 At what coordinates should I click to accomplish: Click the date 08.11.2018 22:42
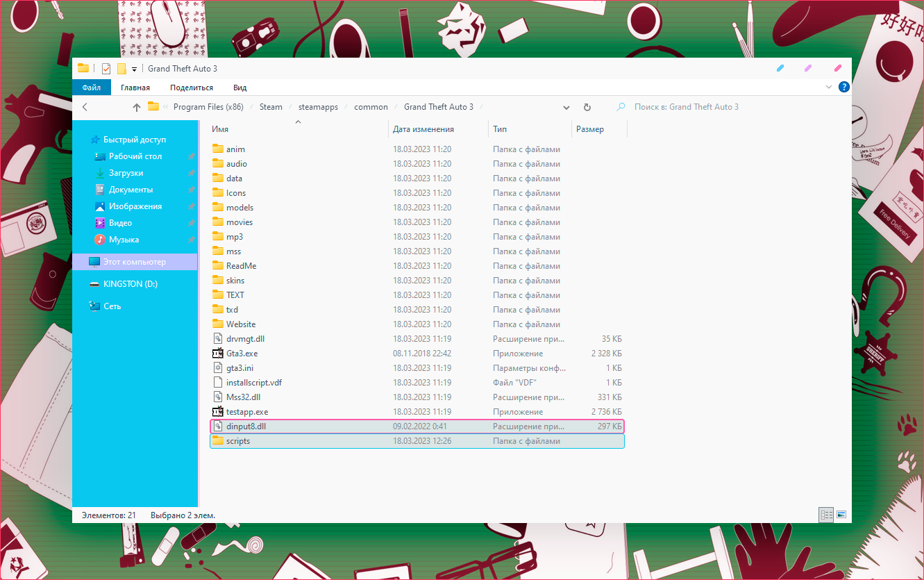click(x=422, y=354)
